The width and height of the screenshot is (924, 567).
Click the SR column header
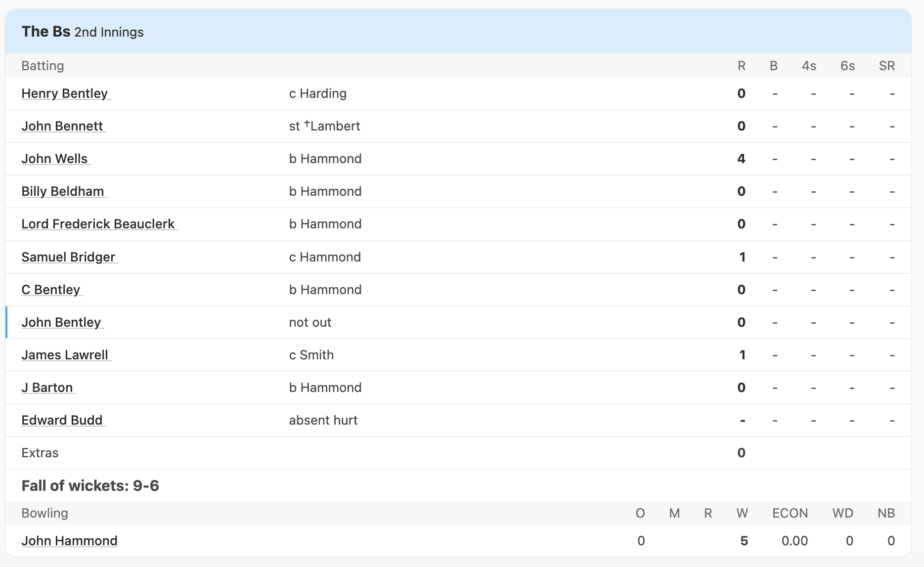[x=887, y=66]
